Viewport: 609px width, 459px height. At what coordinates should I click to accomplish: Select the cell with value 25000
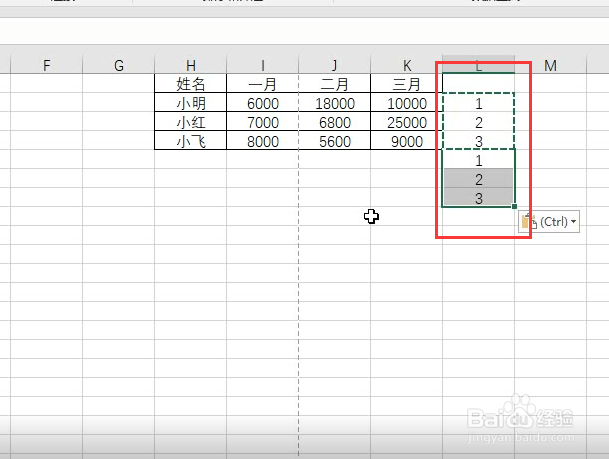point(407,121)
